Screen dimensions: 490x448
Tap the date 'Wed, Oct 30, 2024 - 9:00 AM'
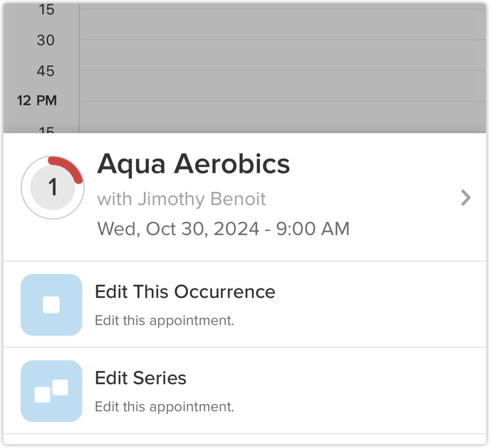[224, 229]
